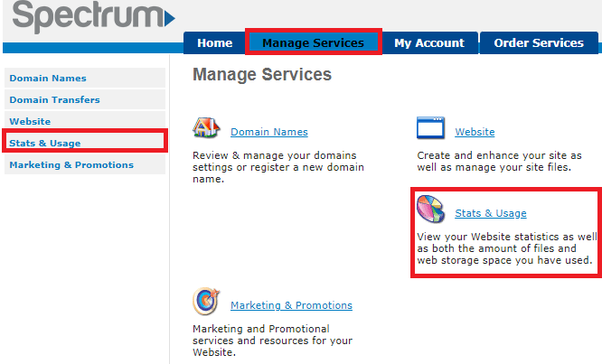Open Domain Names in the left sidebar

pos(48,79)
